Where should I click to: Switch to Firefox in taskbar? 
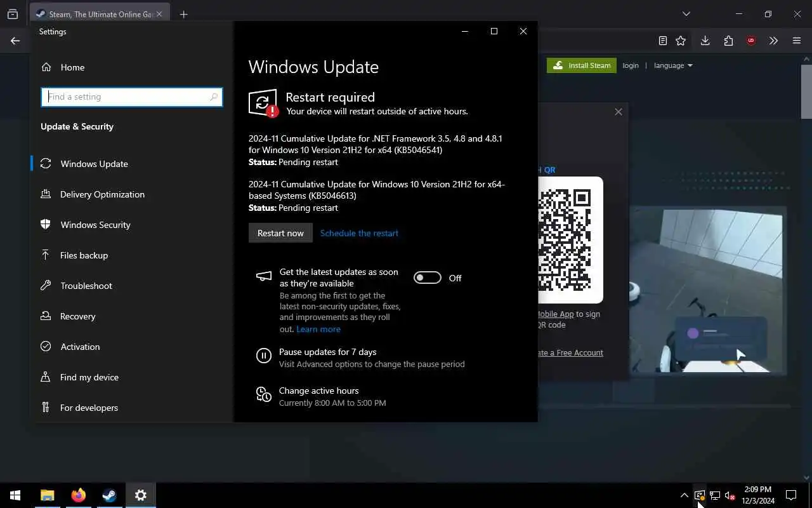[78, 495]
